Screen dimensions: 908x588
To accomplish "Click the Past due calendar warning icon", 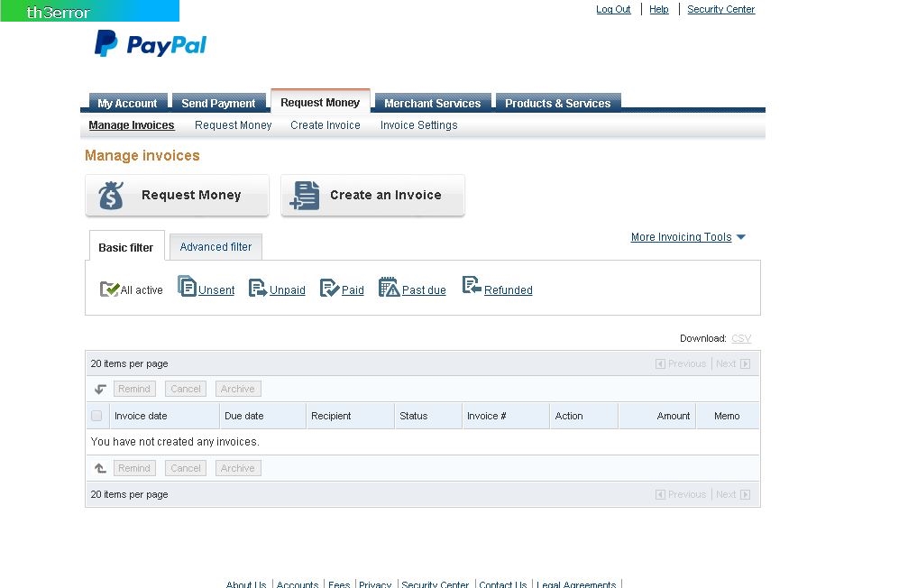I will coord(389,287).
